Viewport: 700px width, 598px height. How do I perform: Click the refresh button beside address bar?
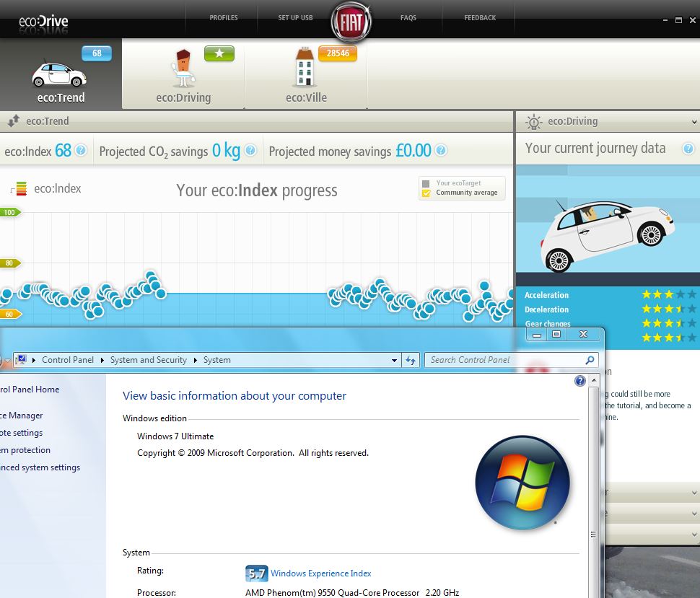coord(411,360)
